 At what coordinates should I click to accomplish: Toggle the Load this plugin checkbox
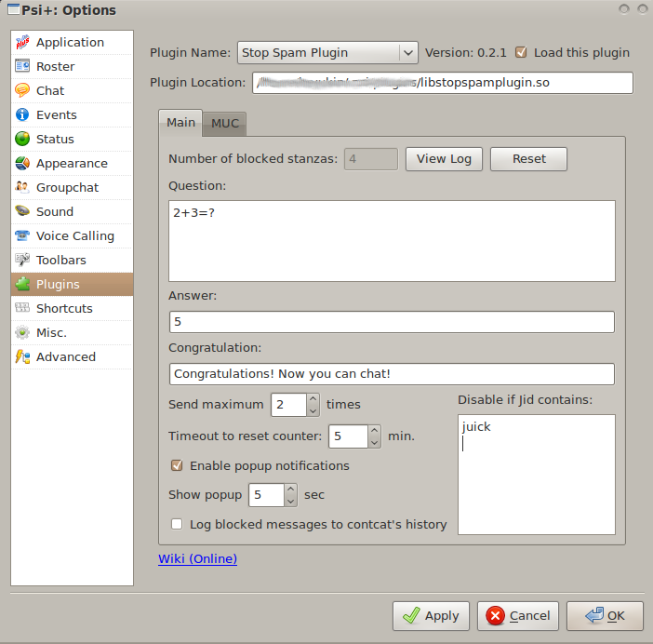[522, 53]
